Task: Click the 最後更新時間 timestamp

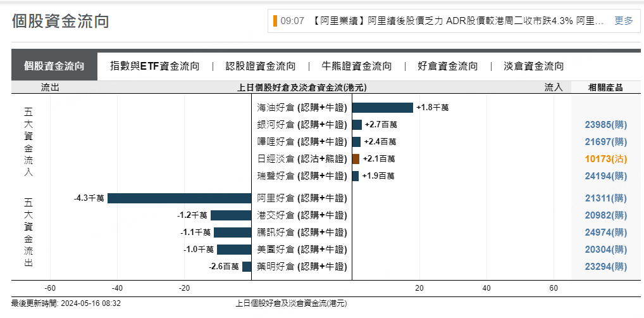Action: click(66, 303)
